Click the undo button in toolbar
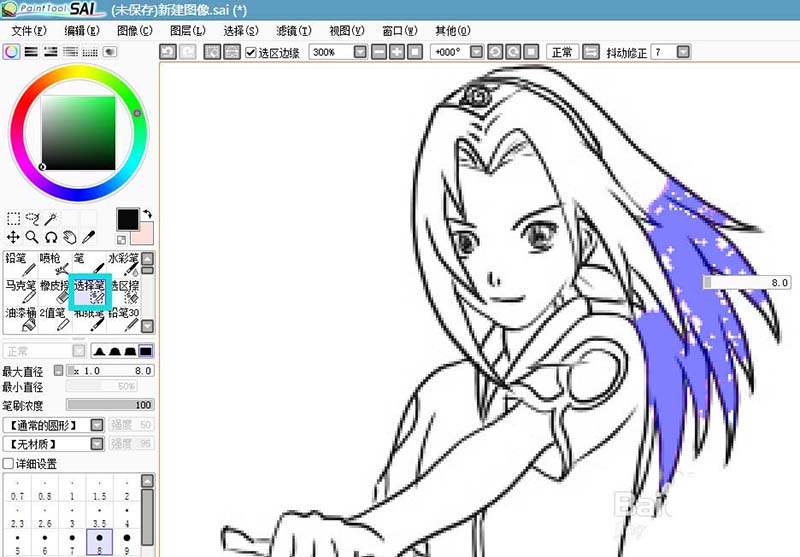 (x=168, y=52)
